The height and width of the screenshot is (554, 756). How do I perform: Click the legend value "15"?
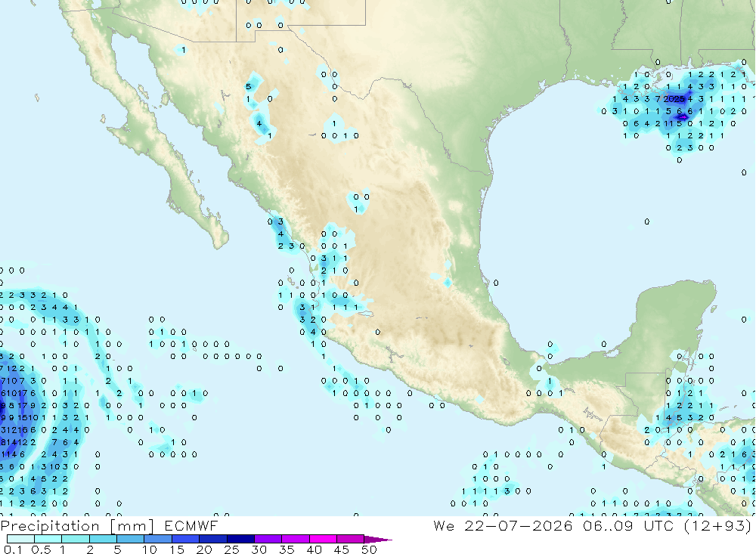(x=177, y=549)
